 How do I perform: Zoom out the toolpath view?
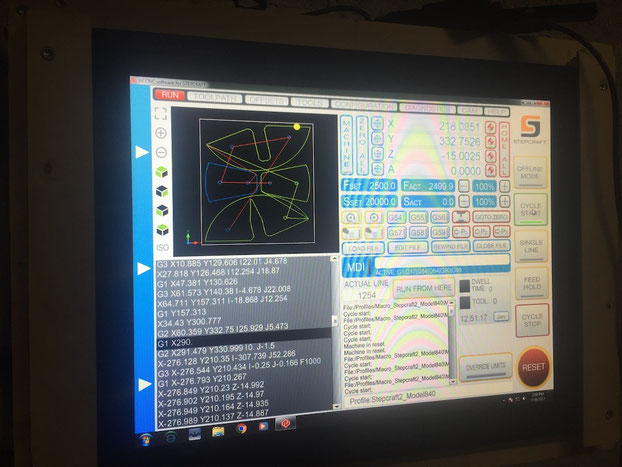(161, 152)
